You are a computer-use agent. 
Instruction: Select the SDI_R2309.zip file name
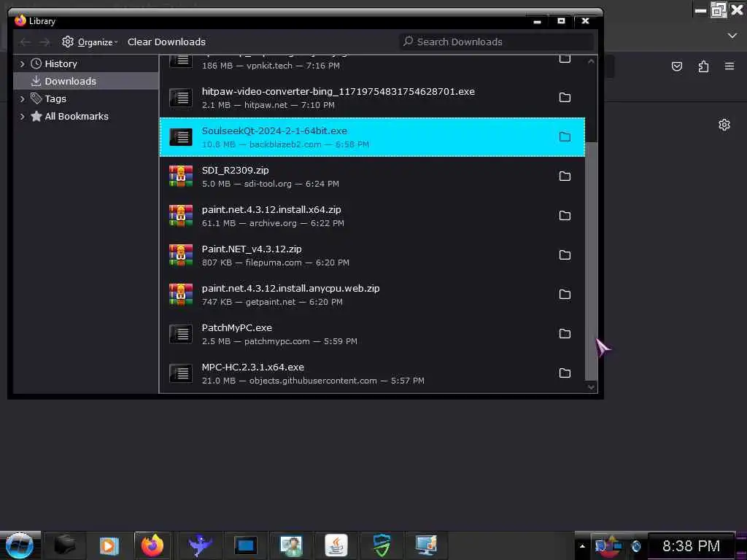point(235,170)
